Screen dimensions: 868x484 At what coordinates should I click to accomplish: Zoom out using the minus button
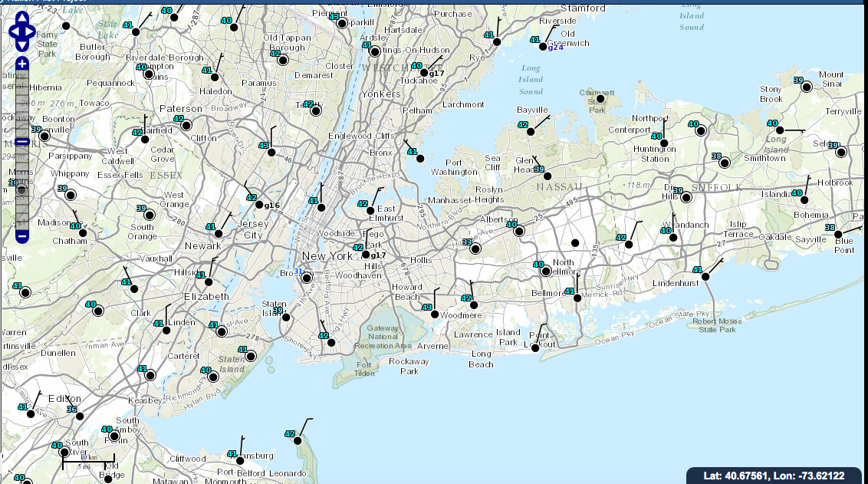click(22, 236)
